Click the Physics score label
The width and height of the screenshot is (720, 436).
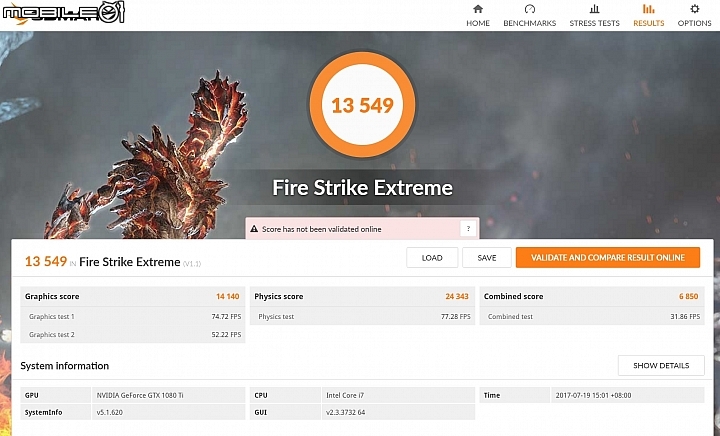(x=279, y=296)
